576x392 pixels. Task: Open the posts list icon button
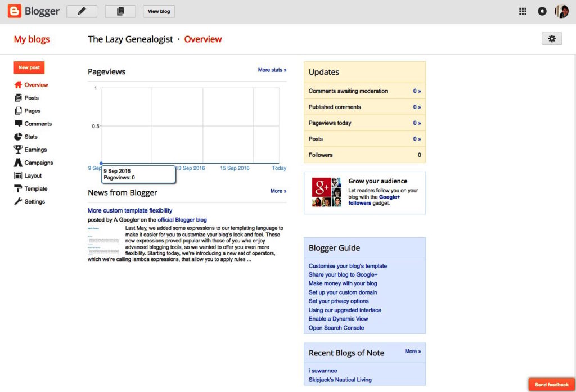tap(120, 11)
